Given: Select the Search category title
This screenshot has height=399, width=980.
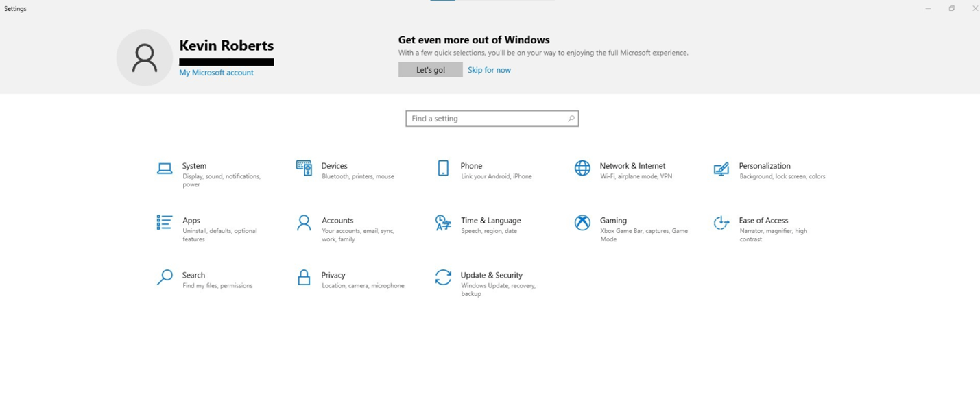Looking at the screenshot, I should pyautogui.click(x=193, y=276).
